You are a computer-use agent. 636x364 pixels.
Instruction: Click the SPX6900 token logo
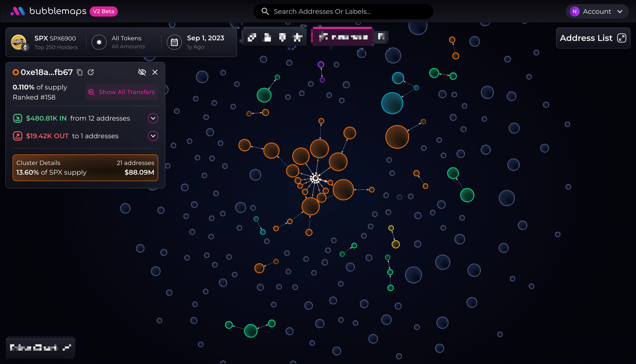(19, 42)
